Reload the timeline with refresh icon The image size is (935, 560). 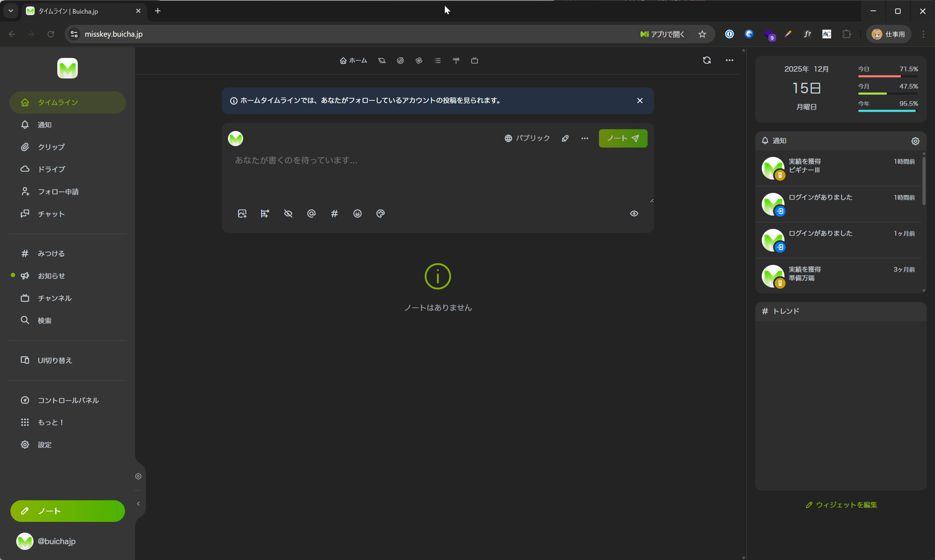point(707,60)
